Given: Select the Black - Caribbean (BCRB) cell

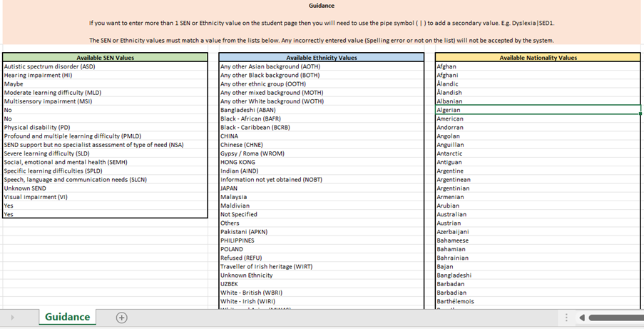Looking at the screenshot, I should coord(322,127).
